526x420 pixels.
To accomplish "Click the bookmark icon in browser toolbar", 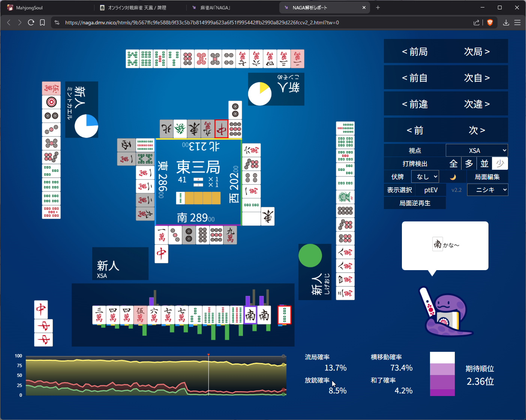I will tap(42, 22).
